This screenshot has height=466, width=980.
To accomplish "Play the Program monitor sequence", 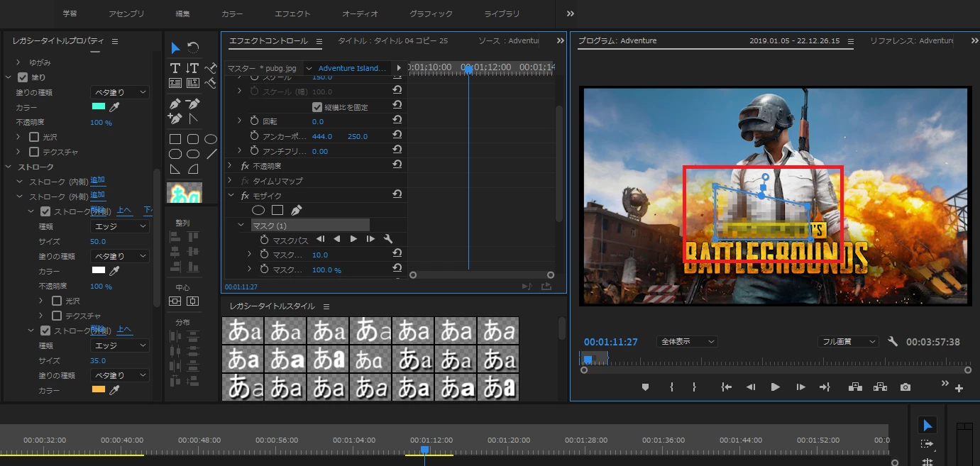I will pyautogui.click(x=775, y=387).
